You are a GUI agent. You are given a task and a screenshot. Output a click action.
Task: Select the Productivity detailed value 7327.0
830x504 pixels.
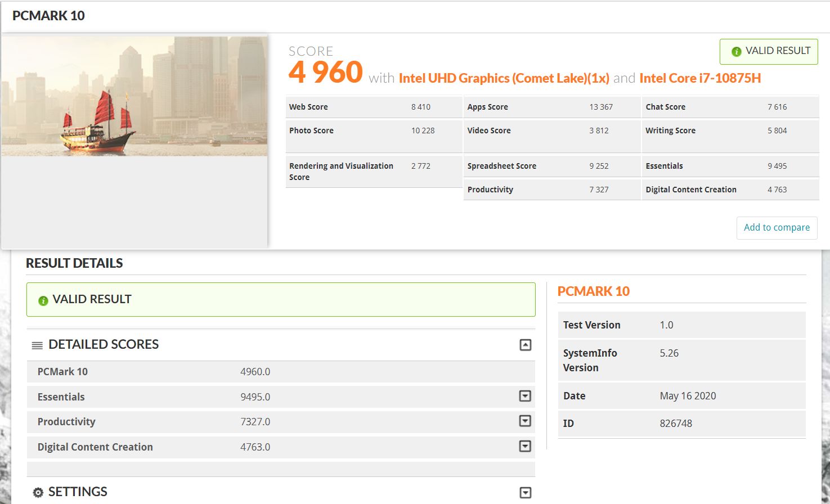[255, 422]
